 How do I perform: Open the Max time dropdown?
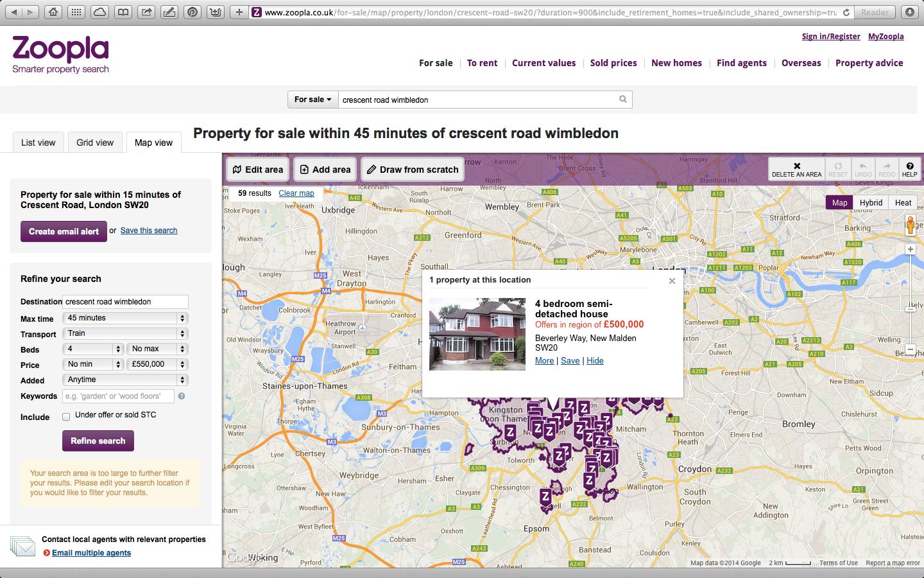click(x=125, y=318)
